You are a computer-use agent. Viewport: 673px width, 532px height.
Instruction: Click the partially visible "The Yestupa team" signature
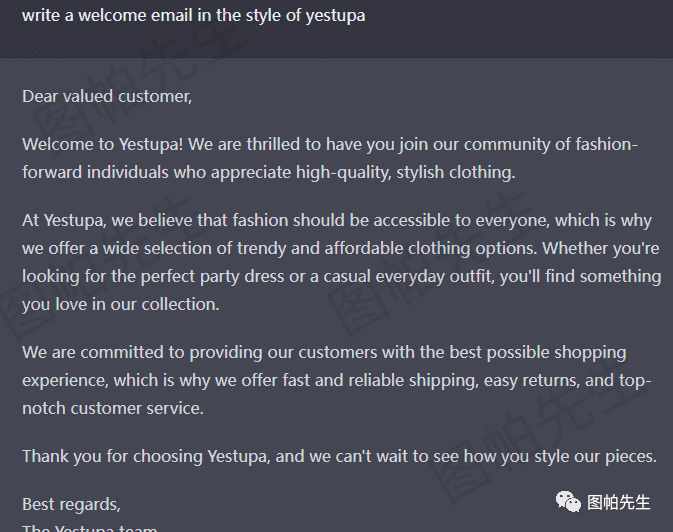pyautogui.click(x=90, y=528)
